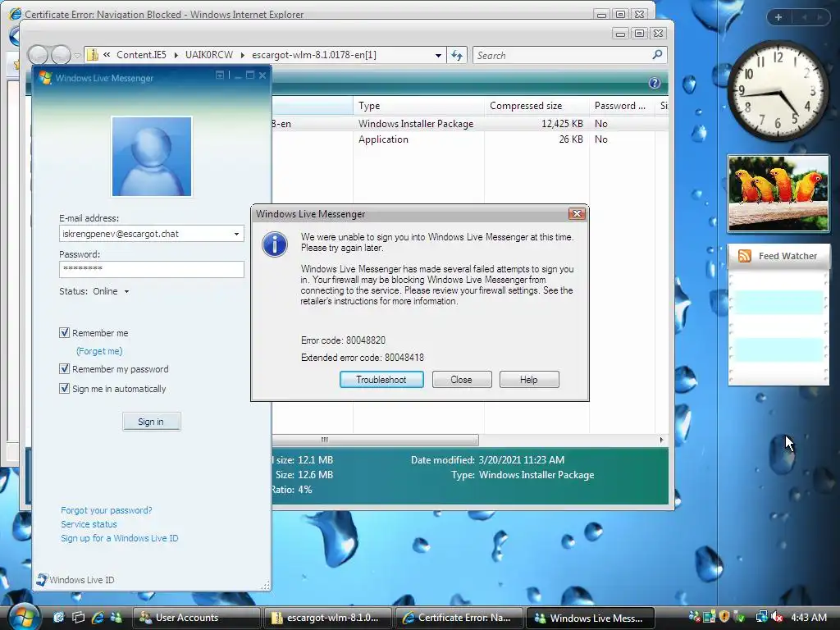The width and height of the screenshot is (840, 630).
Task: Click the Password column header
Action: [x=623, y=106]
